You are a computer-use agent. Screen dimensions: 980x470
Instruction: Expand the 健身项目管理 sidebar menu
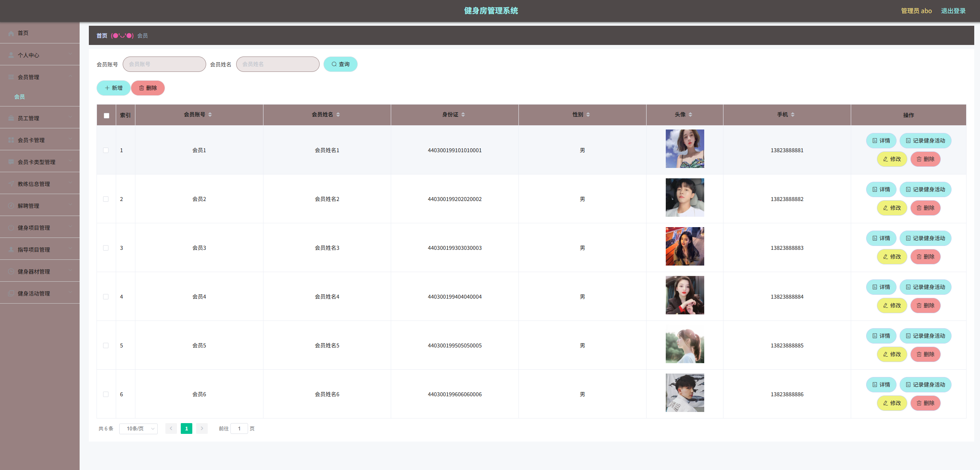(40, 228)
